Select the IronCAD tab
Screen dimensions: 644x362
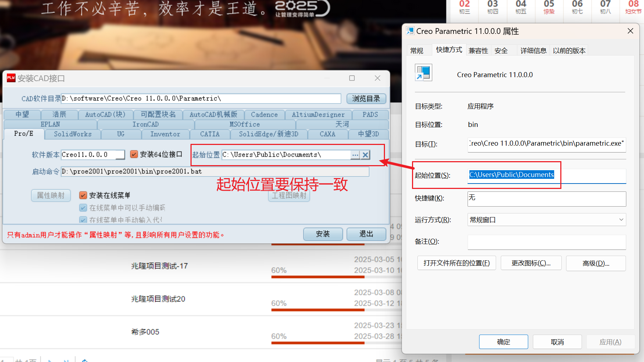pos(145,124)
